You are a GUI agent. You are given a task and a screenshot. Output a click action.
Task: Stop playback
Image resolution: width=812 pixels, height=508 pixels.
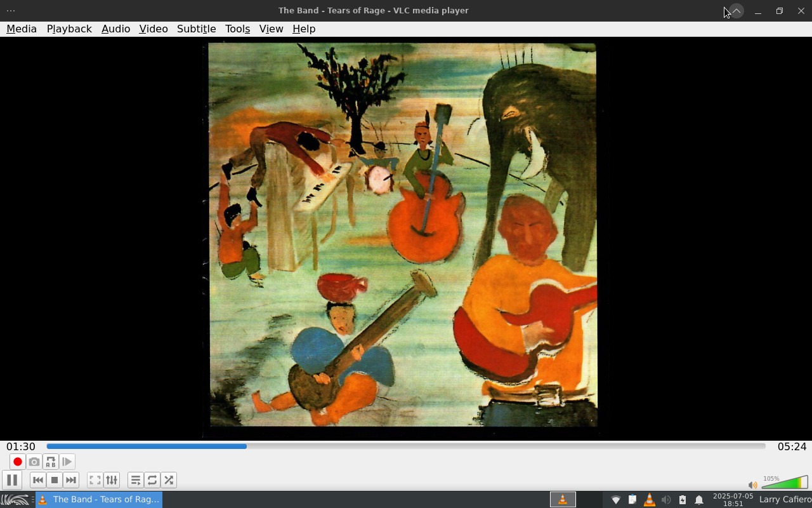click(x=55, y=480)
